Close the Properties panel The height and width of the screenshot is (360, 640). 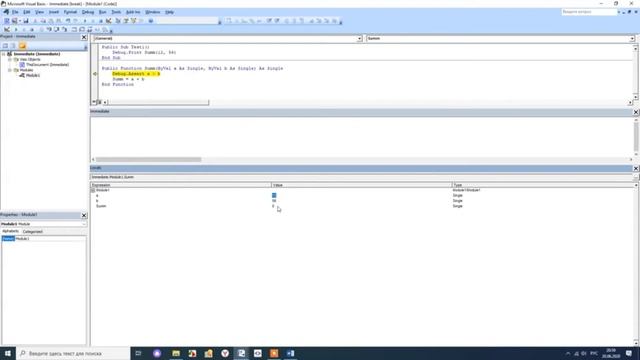point(84,215)
